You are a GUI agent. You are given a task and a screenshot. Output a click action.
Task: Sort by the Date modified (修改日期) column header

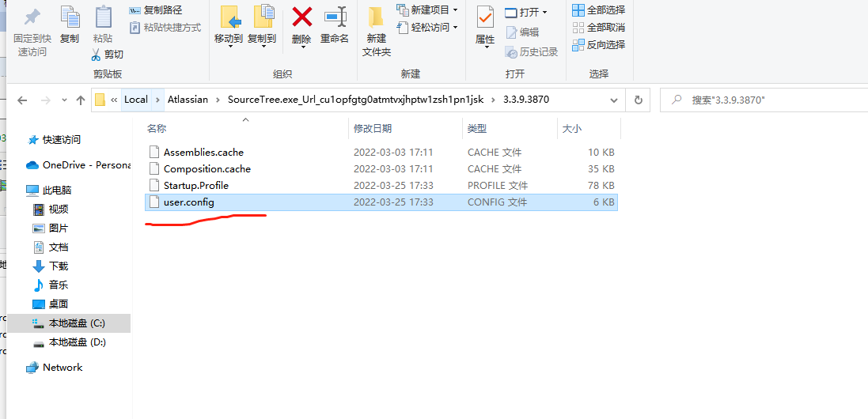click(373, 128)
